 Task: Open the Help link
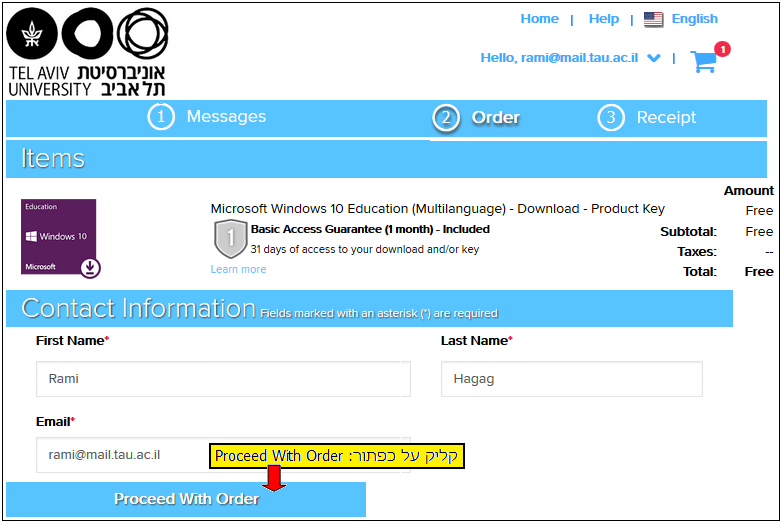tap(604, 19)
